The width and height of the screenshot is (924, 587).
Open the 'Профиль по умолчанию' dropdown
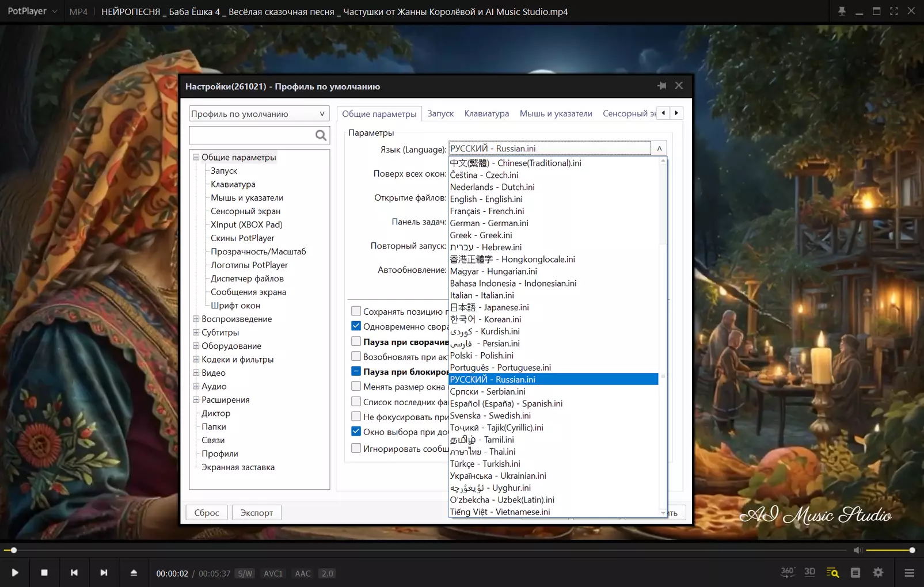259,113
